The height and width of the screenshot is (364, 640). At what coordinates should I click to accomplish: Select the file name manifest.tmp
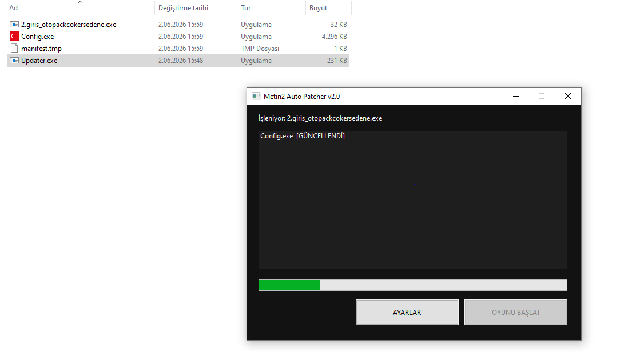coord(41,48)
